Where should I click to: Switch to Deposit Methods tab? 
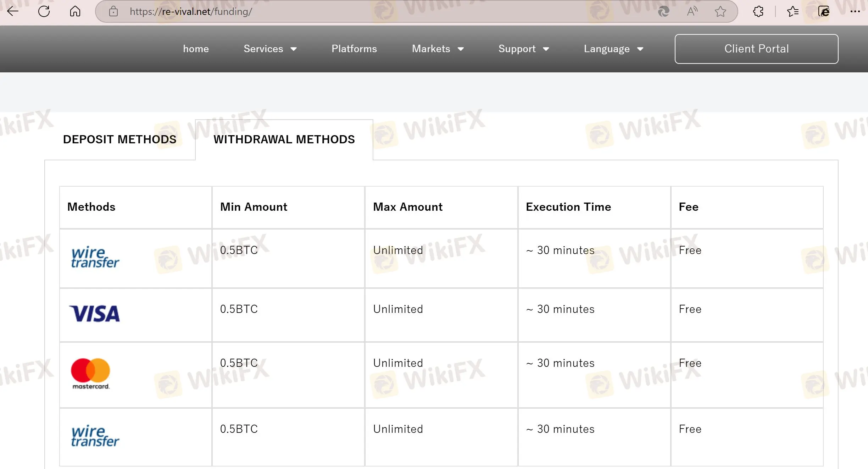pos(119,139)
